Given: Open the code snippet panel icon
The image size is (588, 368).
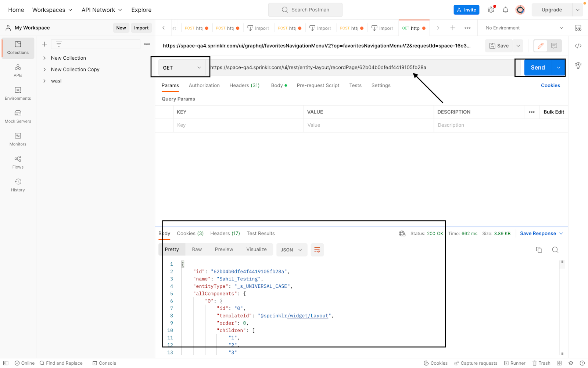Looking at the screenshot, I should click(x=578, y=46).
